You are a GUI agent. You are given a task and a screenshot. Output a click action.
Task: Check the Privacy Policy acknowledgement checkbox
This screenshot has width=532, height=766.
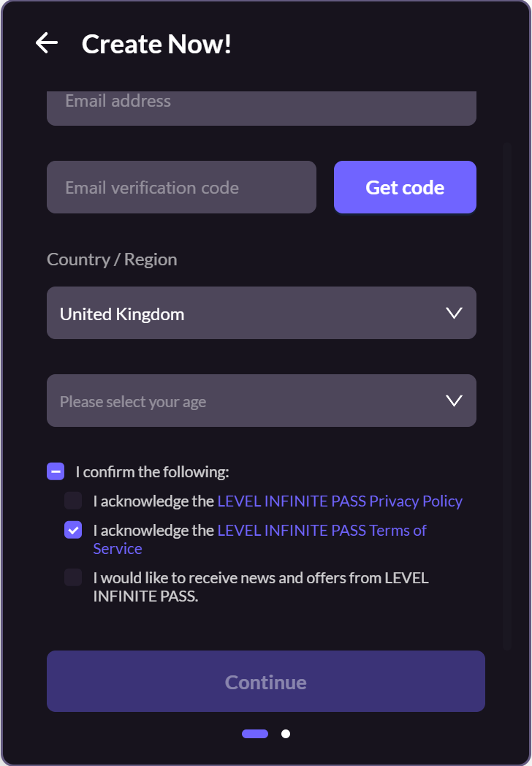[73, 501]
